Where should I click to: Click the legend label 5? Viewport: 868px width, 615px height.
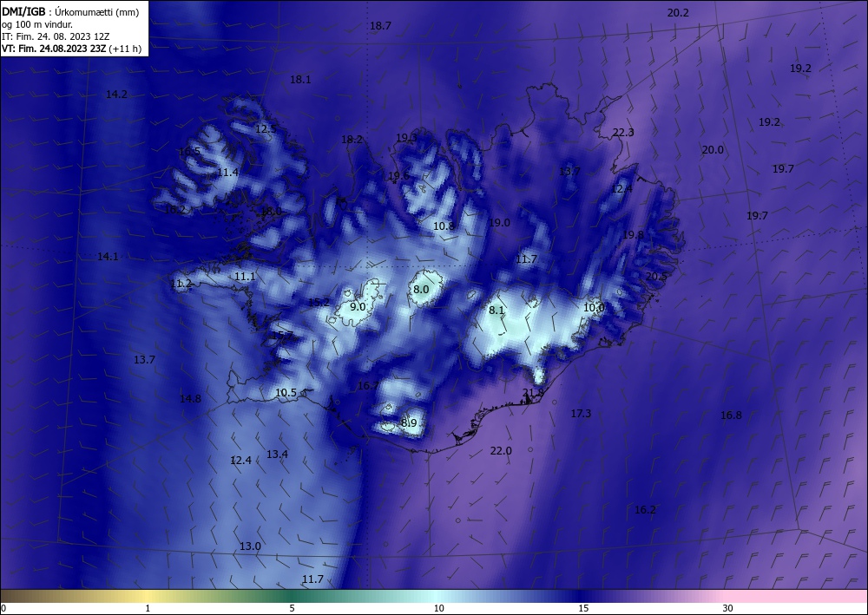pos(292,609)
